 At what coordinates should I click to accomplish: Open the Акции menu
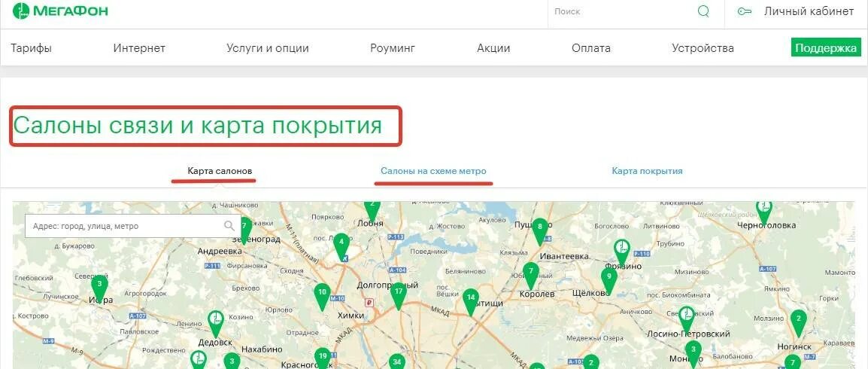(493, 48)
